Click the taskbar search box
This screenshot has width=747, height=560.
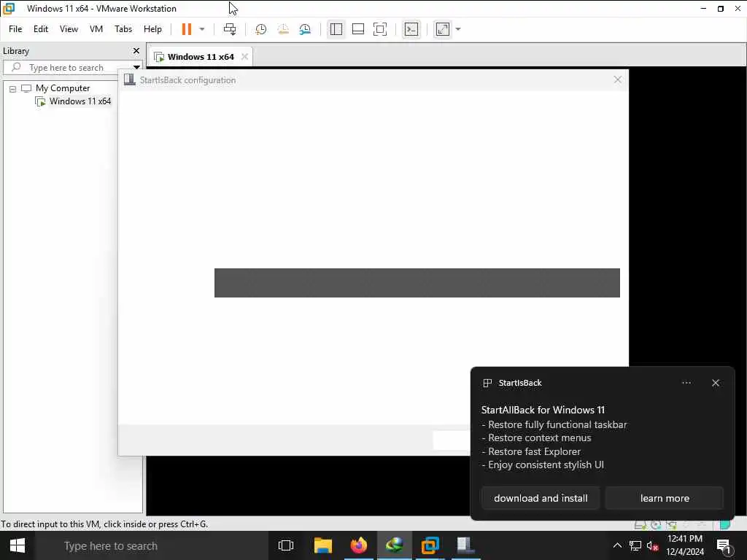point(152,545)
